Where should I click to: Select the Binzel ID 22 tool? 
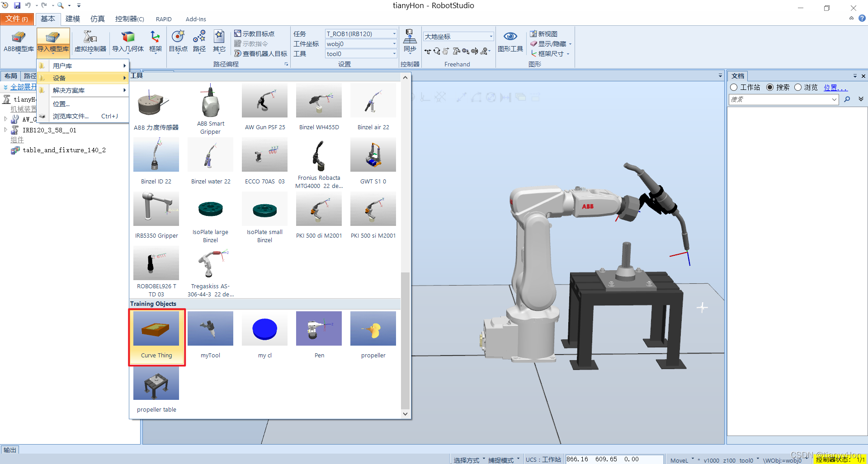156,161
